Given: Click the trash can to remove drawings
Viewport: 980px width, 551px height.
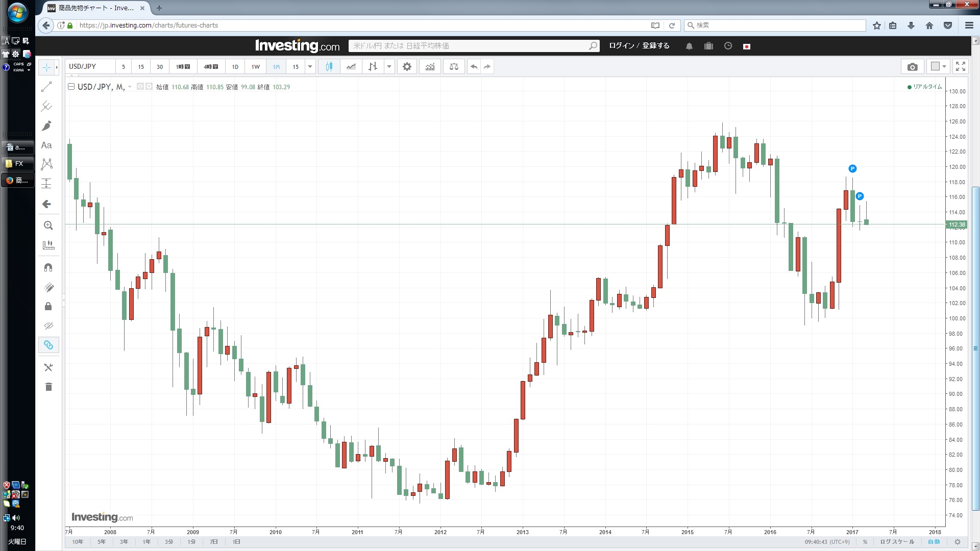Looking at the screenshot, I should coord(48,387).
